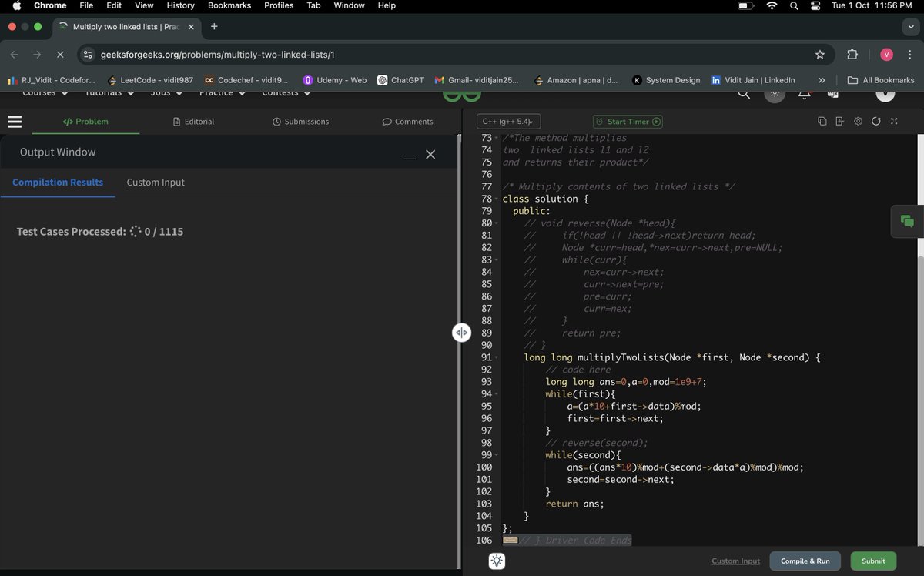
Task: Open the History menu
Action: point(181,5)
